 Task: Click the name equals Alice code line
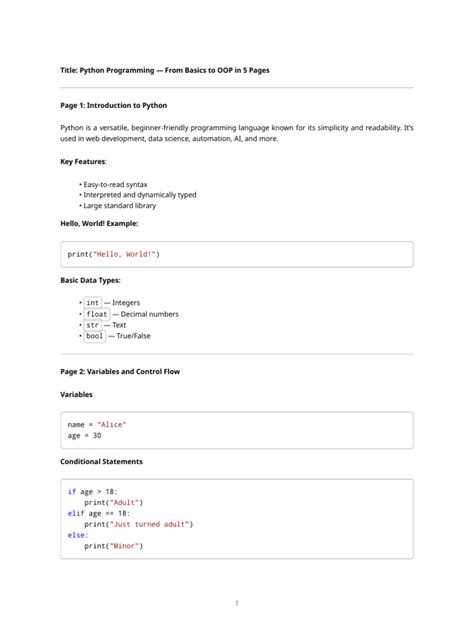(x=97, y=425)
